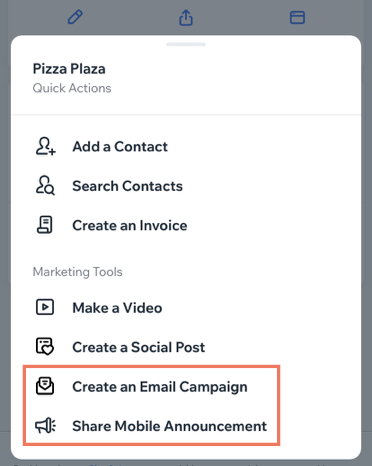Open Search Contacts
Screen dimensions: 372x466
[127, 186]
